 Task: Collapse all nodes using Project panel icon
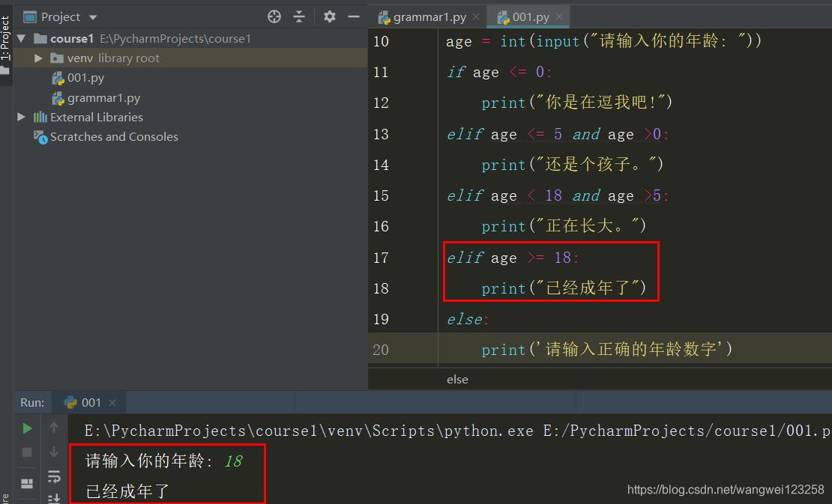[x=299, y=16]
